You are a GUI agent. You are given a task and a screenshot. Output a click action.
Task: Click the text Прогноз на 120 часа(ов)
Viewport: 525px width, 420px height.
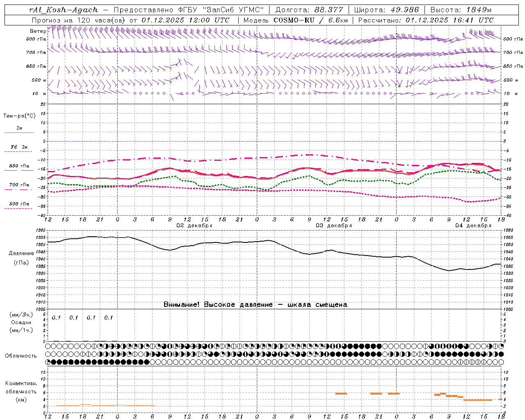point(79,20)
